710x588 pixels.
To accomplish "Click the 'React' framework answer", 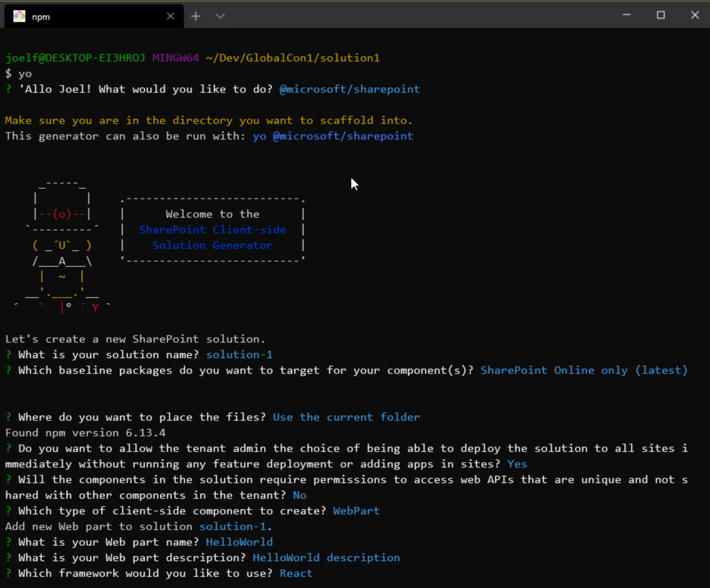I will coord(296,573).
